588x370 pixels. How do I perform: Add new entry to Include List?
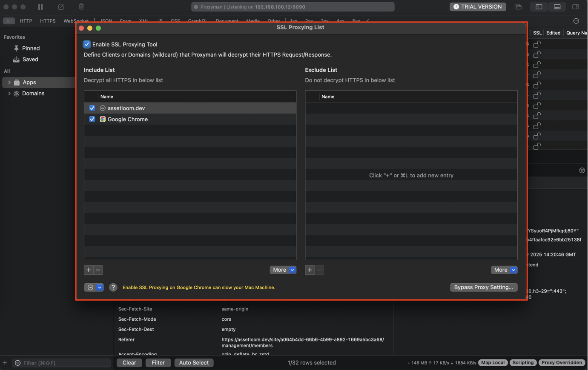click(89, 270)
